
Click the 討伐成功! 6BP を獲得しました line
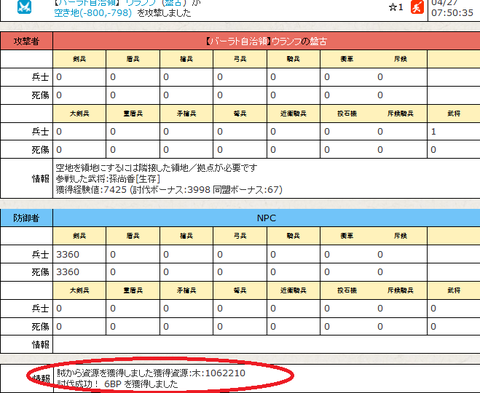coord(117,384)
